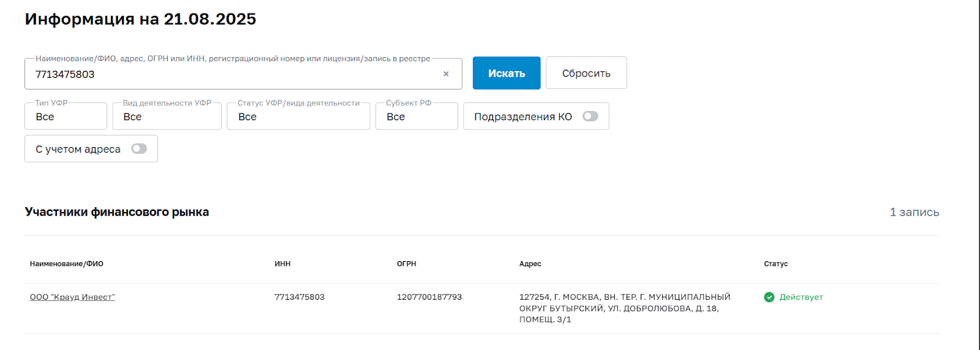Enable the Подразделения КО toggle
Viewport: 980px width, 350px height.
tap(590, 116)
